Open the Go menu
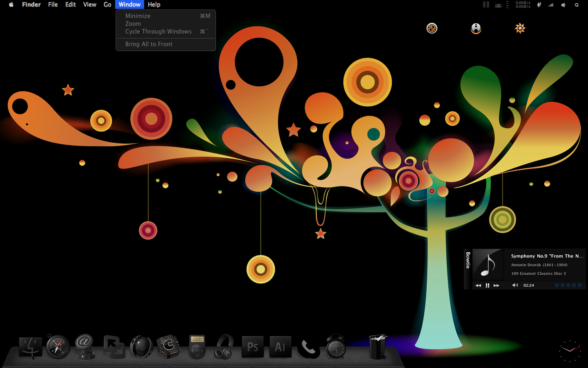Viewport: 588px width, 368px height. point(107,4)
